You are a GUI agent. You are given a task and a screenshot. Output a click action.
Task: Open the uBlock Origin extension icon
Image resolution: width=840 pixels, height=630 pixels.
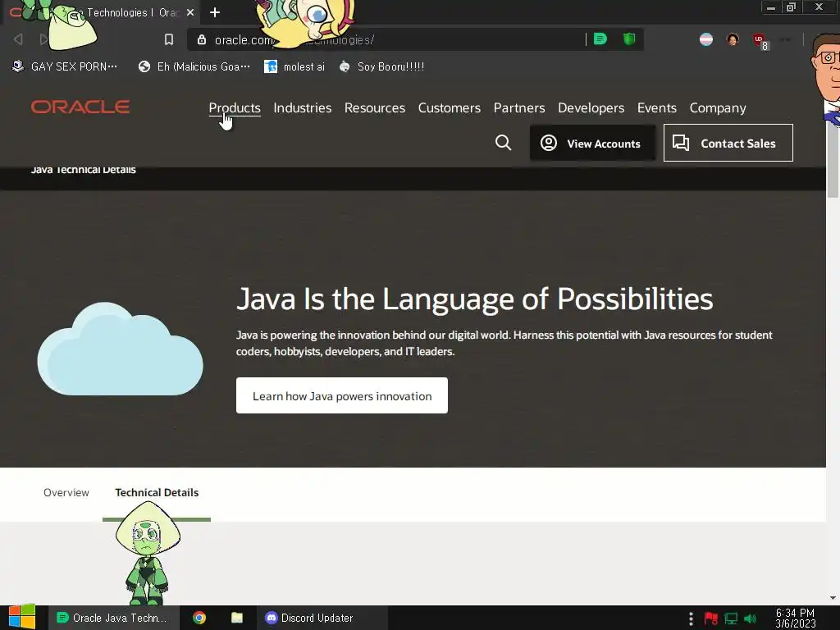coord(760,41)
